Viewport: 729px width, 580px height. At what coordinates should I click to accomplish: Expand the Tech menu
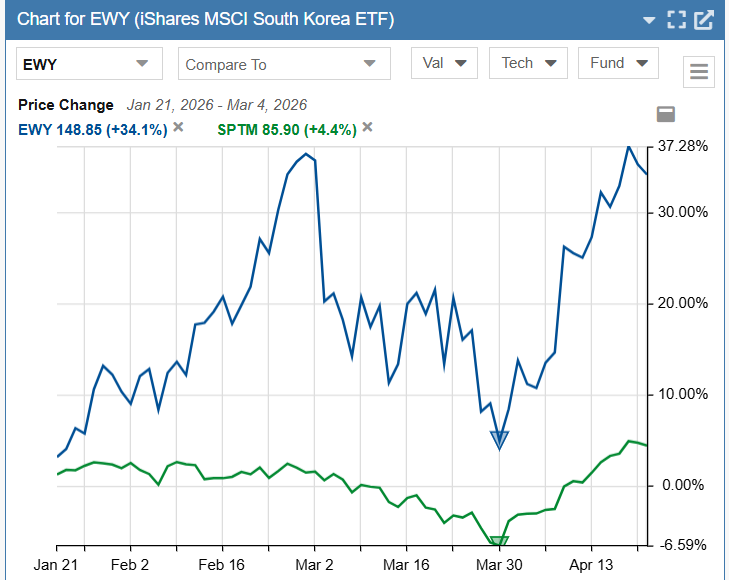click(x=528, y=63)
